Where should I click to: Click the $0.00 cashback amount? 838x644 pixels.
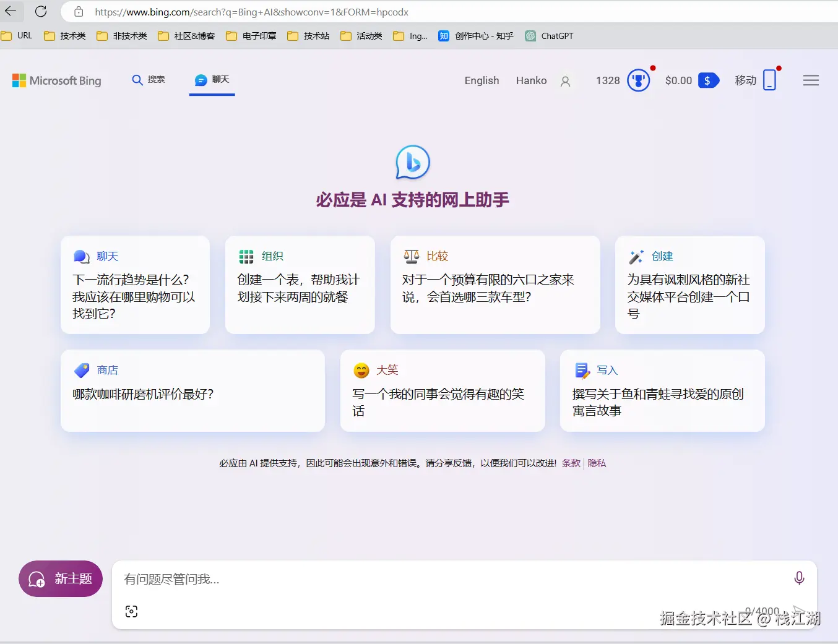point(678,80)
